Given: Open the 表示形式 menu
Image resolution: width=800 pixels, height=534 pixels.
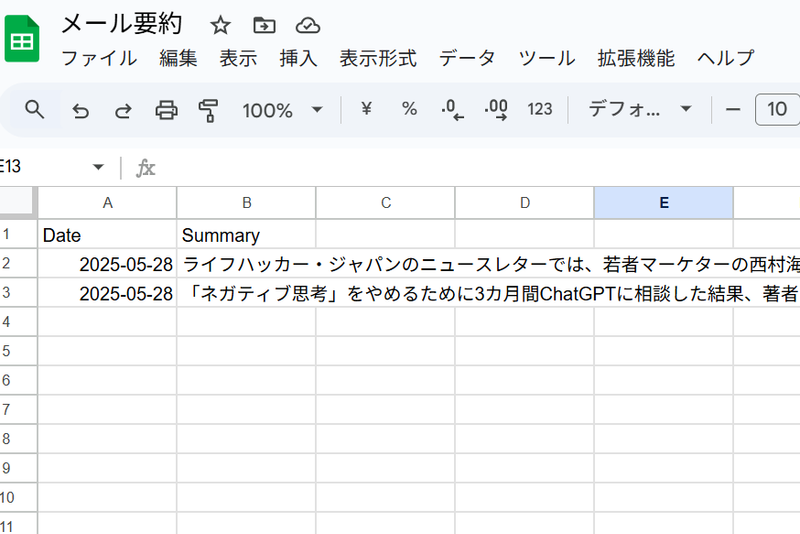Looking at the screenshot, I should [378, 58].
